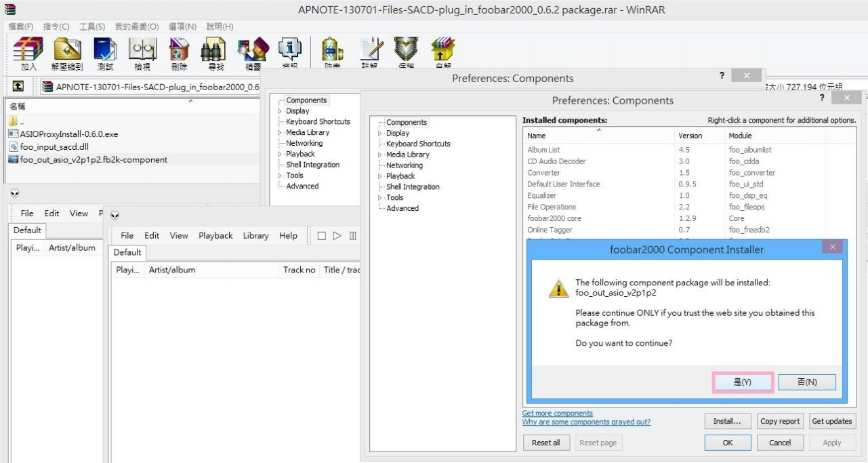
Task: Open Library menu in foobar2000
Action: pyautogui.click(x=255, y=236)
